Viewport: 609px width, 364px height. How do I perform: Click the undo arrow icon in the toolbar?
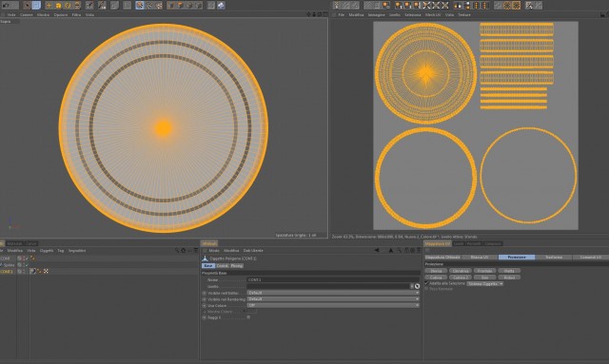(6, 5)
